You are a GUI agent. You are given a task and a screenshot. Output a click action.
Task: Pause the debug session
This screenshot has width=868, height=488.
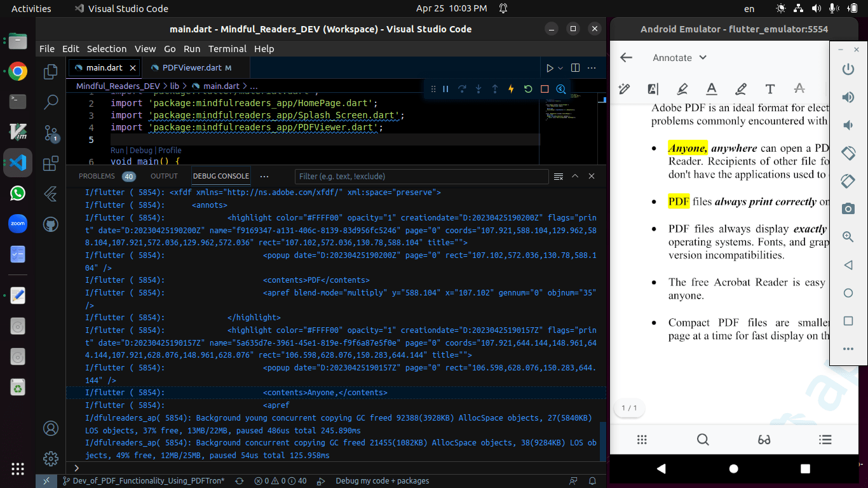point(446,90)
